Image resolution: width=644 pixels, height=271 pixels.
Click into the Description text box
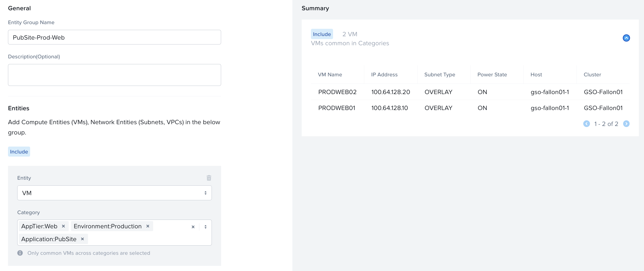(114, 75)
